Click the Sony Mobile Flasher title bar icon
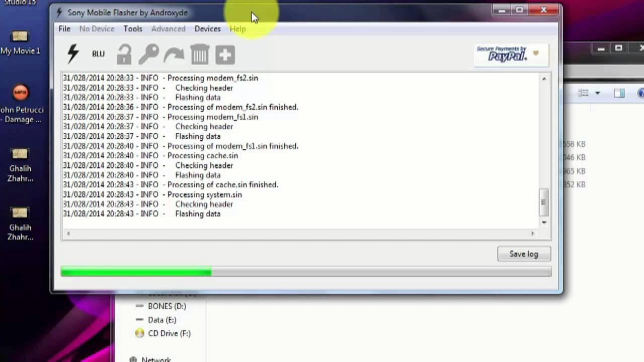This screenshot has width=644, height=362. click(x=60, y=13)
